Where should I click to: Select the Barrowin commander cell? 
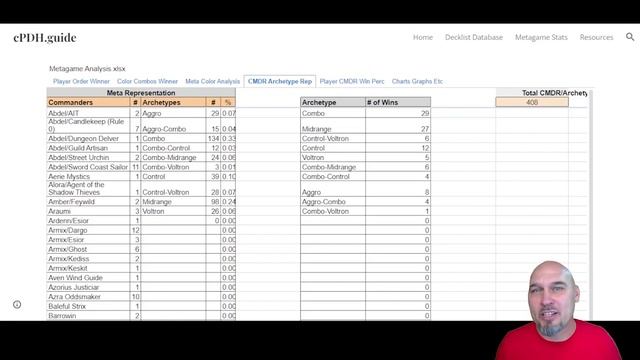click(88, 316)
